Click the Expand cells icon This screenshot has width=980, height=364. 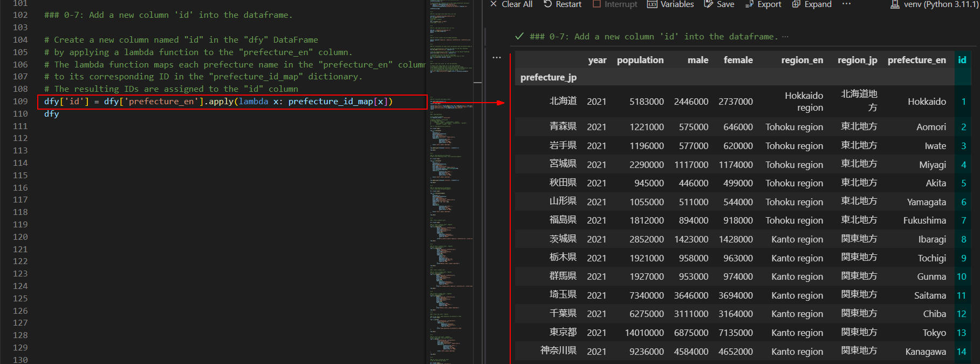796,4
